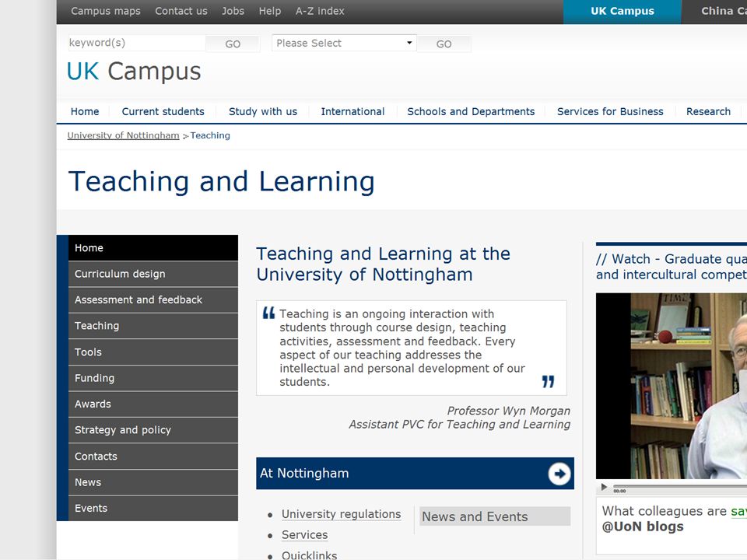
Task: Open Services for Business menu item
Action: pyautogui.click(x=610, y=111)
